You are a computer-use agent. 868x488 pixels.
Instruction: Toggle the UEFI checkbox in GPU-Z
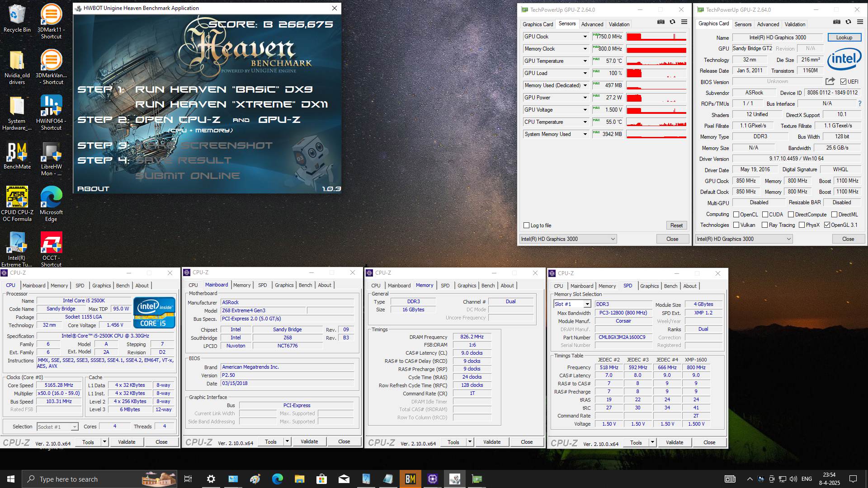pos(843,82)
